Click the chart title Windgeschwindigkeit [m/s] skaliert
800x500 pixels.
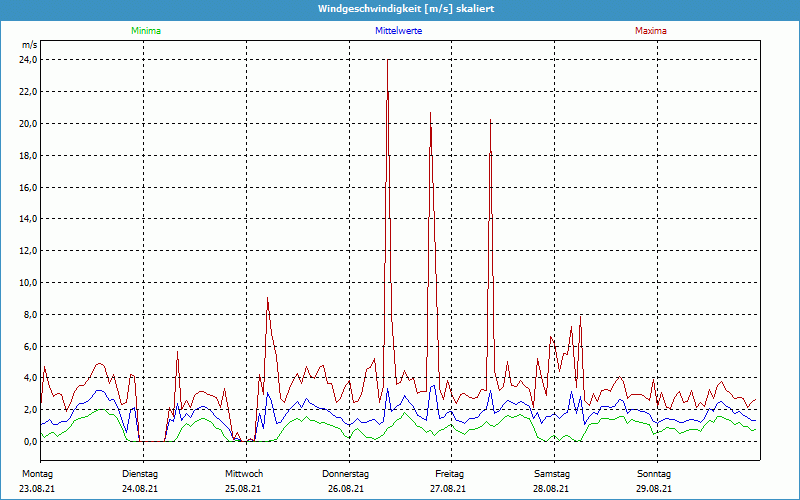click(x=406, y=9)
